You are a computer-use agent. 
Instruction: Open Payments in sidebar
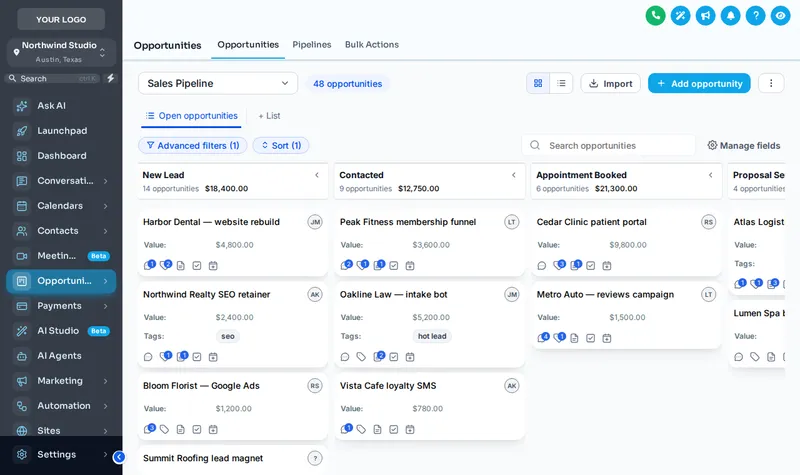pyautogui.click(x=61, y=306)
